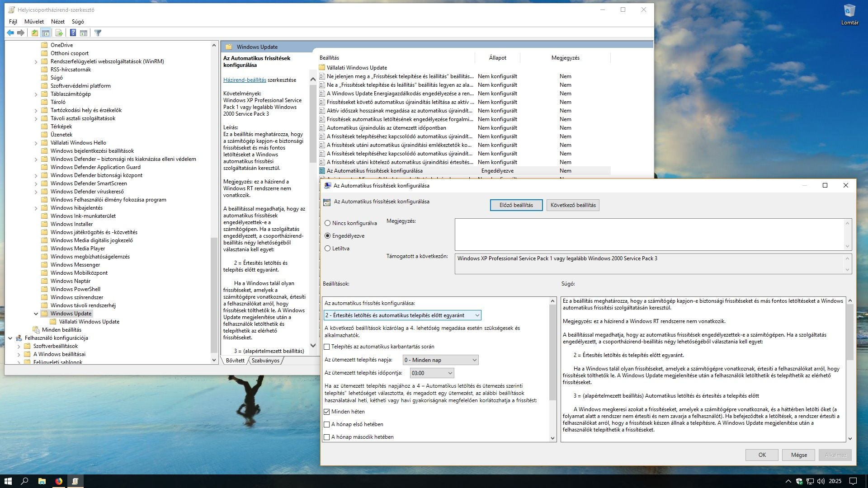Screen dimensions: 868x488
Task: Expand Szoftverbeállítások under user configuration
Action: point(19,346)
